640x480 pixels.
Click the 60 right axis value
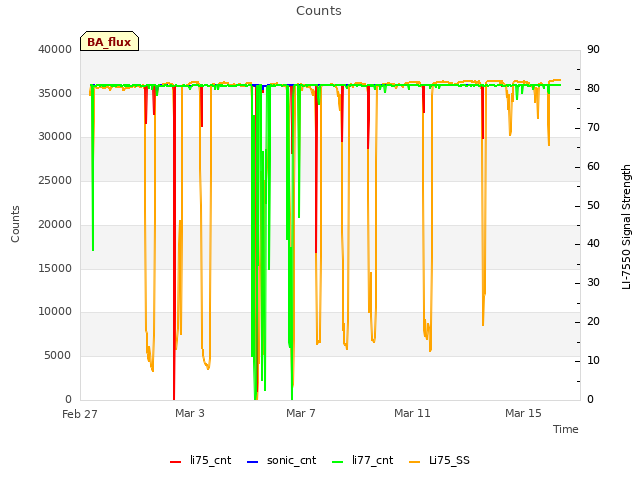pyautogui.click(x=593, y=167)
